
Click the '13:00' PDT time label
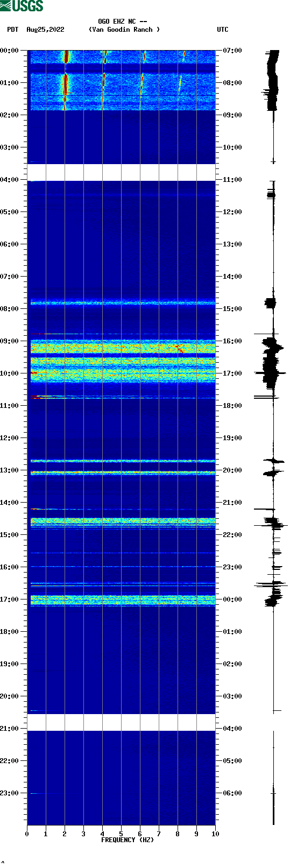pyautogui.click(x=9, y=470)
